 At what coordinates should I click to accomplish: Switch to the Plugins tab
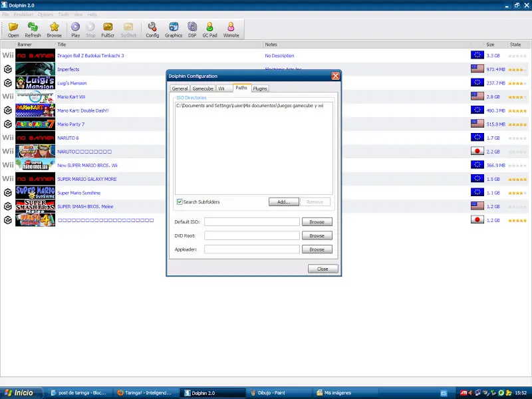point(260,88)
